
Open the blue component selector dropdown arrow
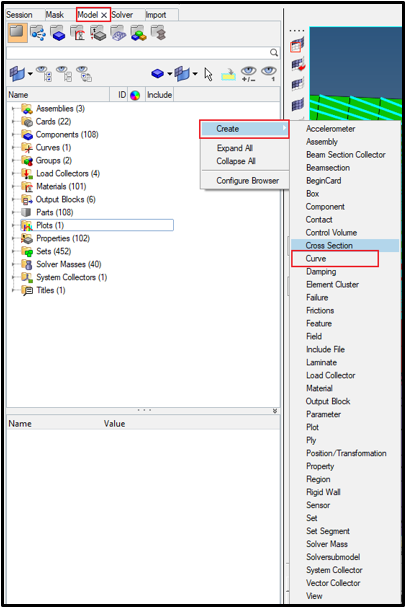coord(169,73)
